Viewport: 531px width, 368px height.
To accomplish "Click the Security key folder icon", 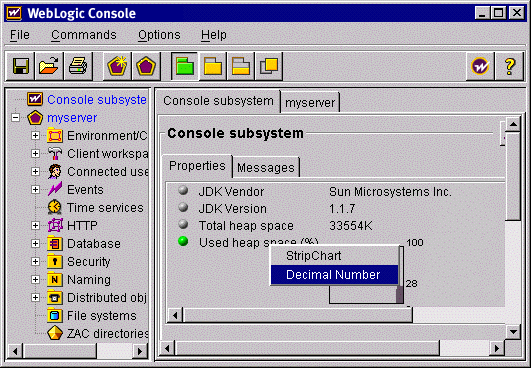I will point(55,261).
